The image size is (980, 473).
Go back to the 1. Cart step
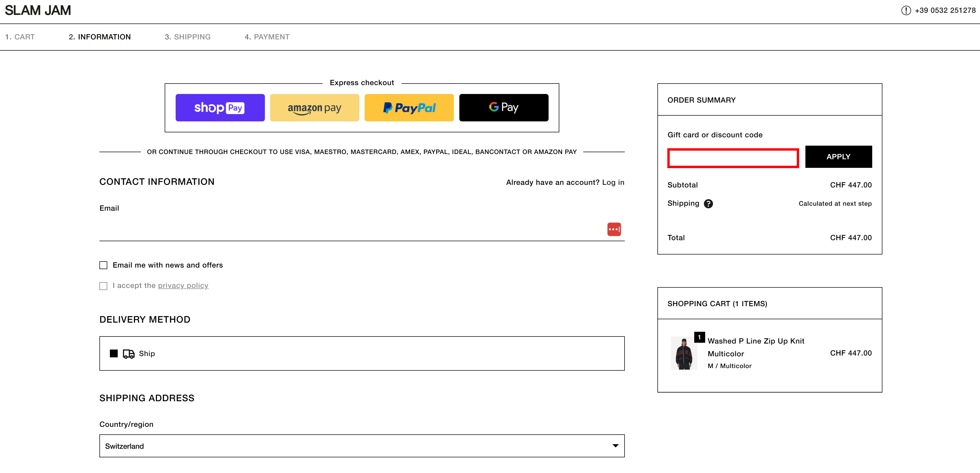click(20, 37)
